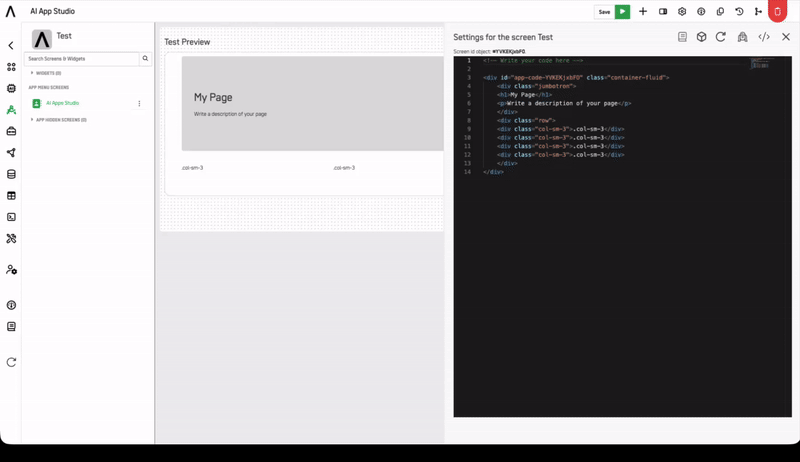Image resolution: width=800 pixels, height=462 pixels.
Task: Click the plus add icon in toolbar
Action: click(643, 11)
